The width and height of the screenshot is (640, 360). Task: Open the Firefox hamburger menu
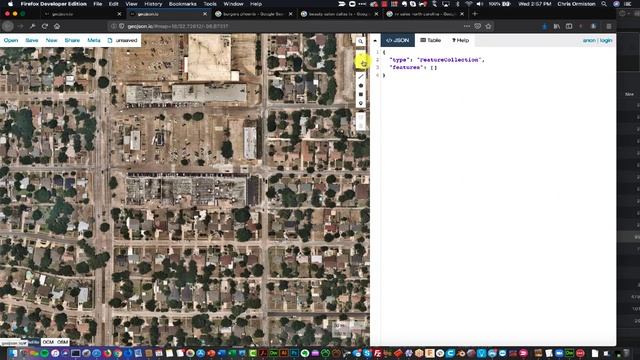(609, 26)
